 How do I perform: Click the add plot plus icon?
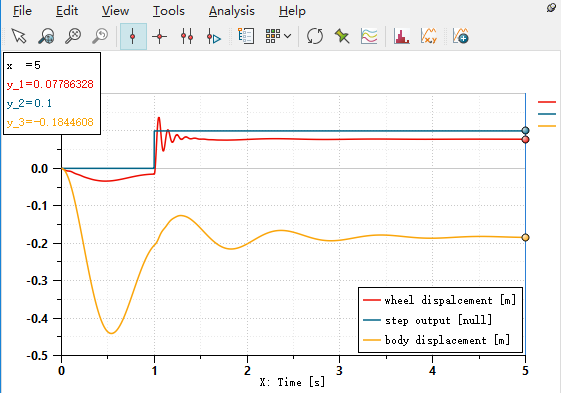point(460,36)
